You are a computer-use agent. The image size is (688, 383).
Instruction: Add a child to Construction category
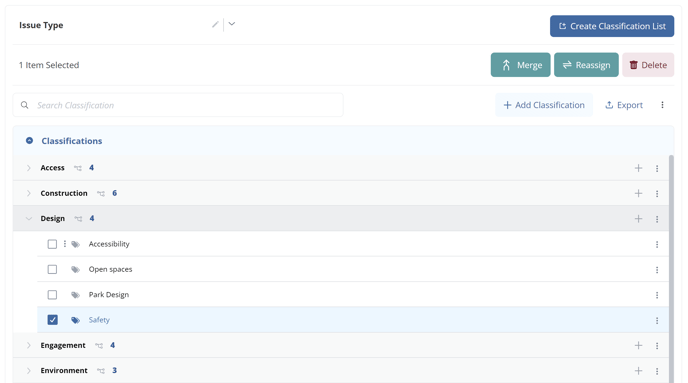638,193
